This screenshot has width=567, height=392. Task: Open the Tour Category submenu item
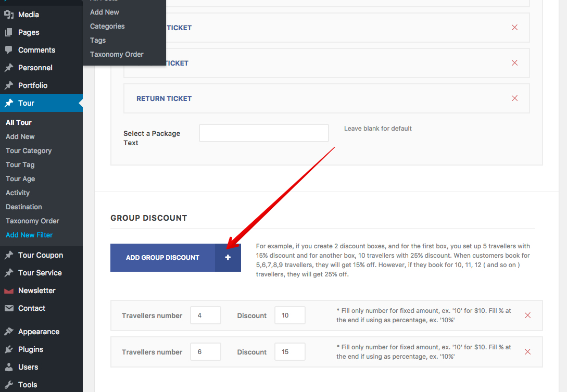coord(29,150)
